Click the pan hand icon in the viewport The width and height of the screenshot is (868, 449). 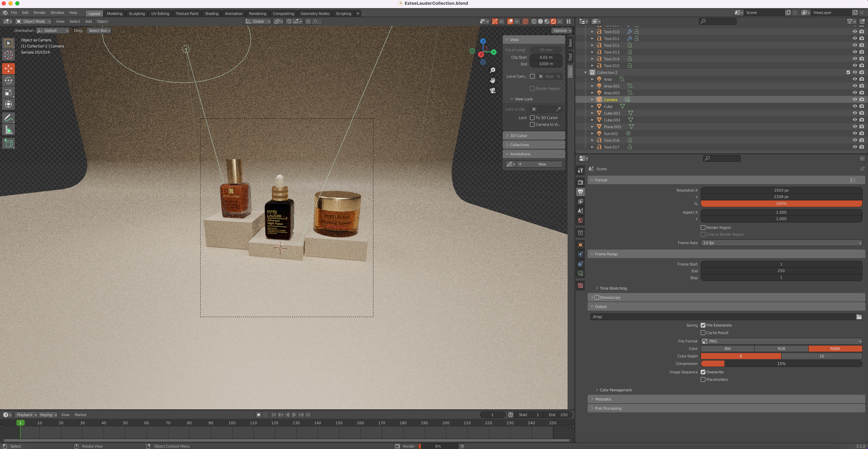pos(493,80)
